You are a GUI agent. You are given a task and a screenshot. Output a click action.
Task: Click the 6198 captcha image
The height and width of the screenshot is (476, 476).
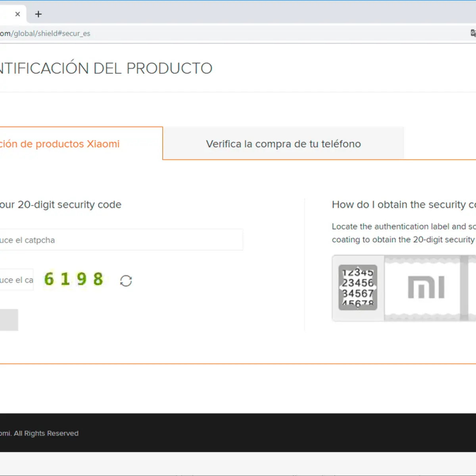74,279
